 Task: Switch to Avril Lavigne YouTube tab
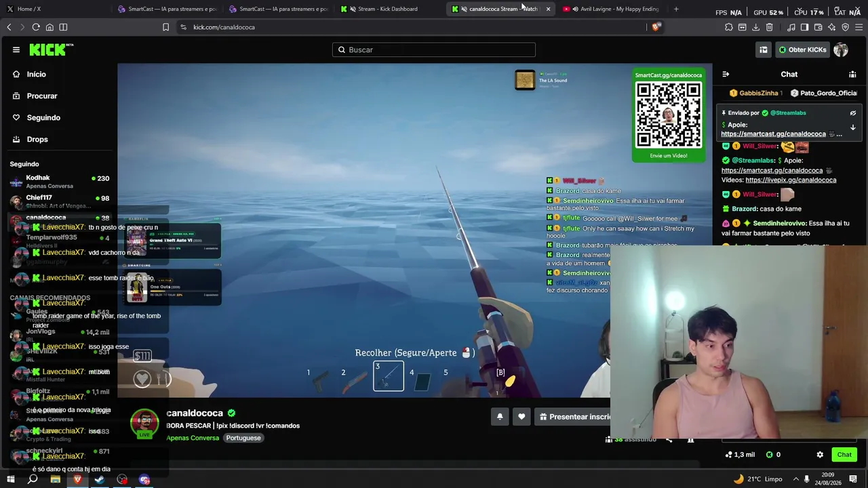point(613,9)
